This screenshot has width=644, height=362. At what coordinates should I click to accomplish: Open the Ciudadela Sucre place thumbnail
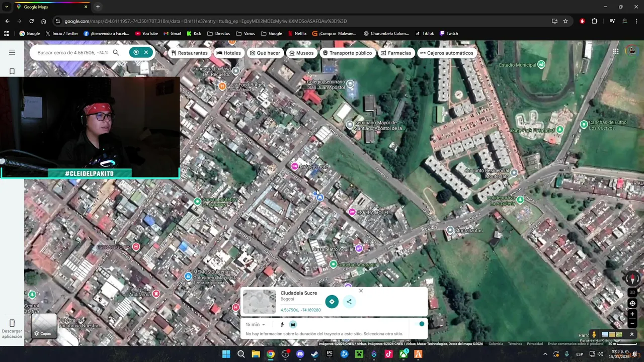(x=259, y=302)
